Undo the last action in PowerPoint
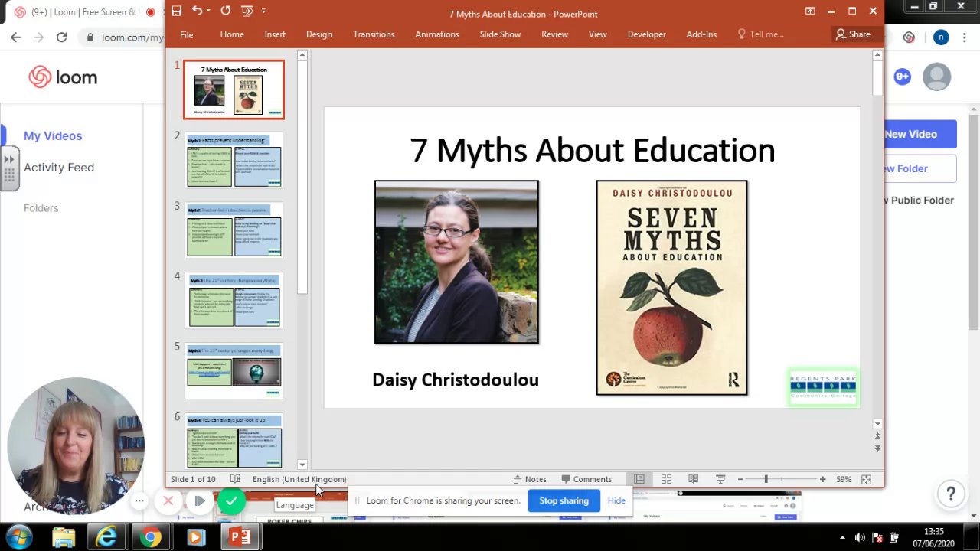This screenshot has width=980, height=551. [197, 11]
